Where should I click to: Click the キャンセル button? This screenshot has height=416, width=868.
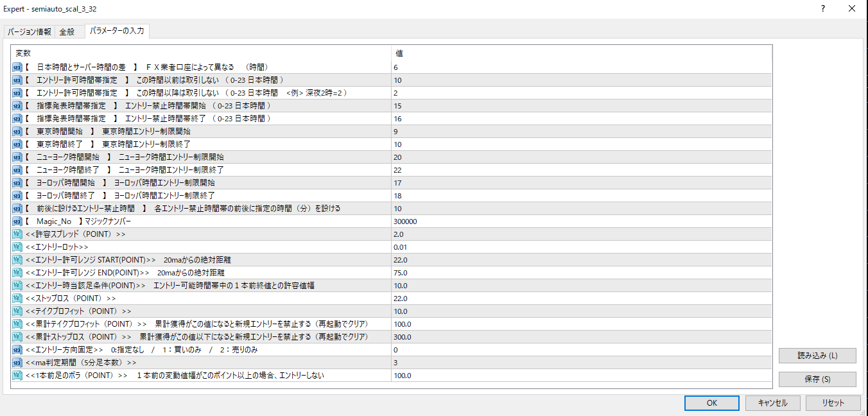coord(772,403)
